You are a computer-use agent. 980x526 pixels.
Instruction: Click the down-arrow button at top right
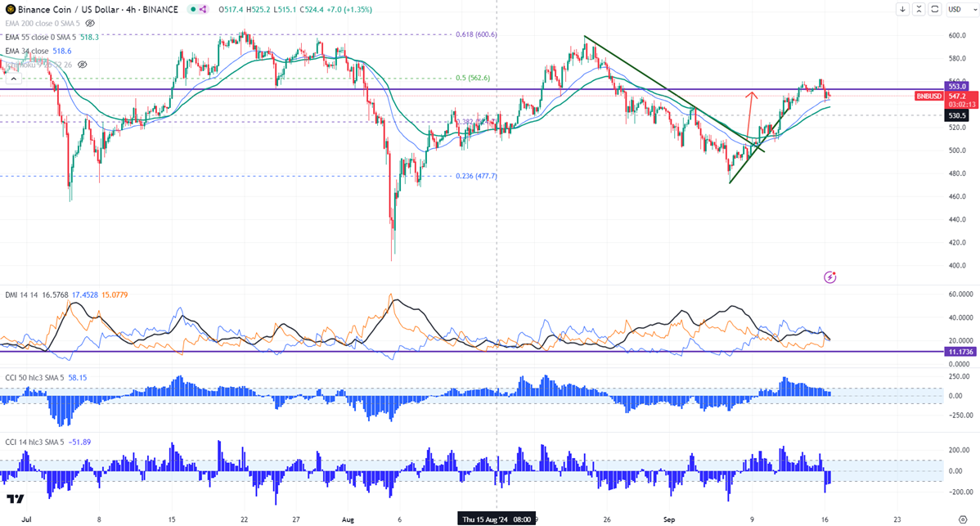[x=902, y=9]
